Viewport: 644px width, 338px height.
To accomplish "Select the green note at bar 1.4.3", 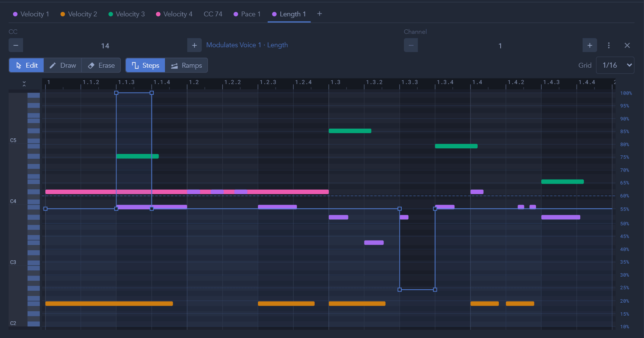I will [562, 182].
